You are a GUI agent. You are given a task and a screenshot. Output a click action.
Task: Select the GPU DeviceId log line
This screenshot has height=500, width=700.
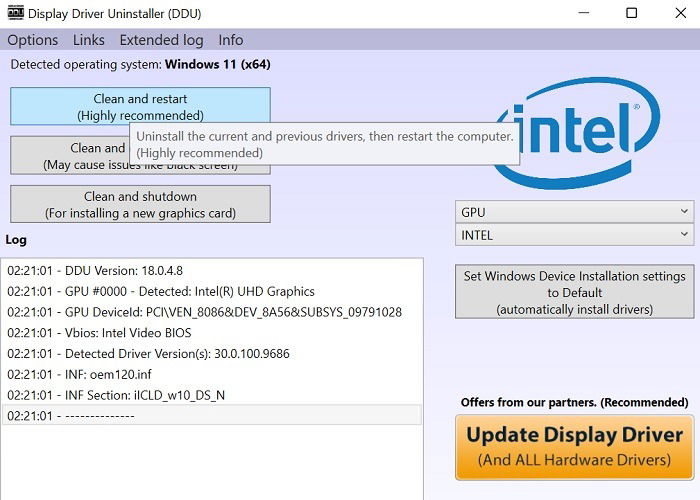click(212, 312)
